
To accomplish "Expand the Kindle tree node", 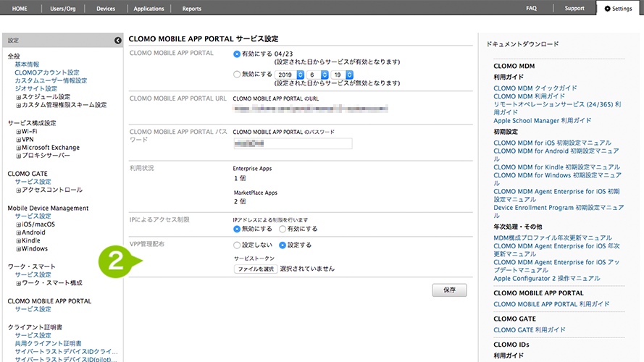I will click(19, 241).
